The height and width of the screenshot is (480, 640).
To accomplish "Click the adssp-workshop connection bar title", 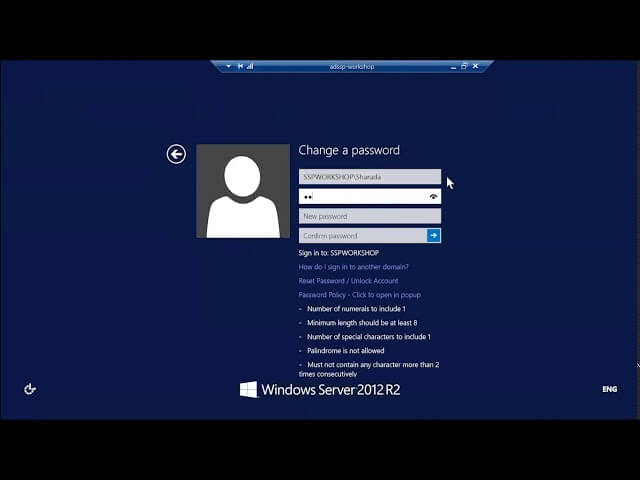I will click(x=352, y=67).
